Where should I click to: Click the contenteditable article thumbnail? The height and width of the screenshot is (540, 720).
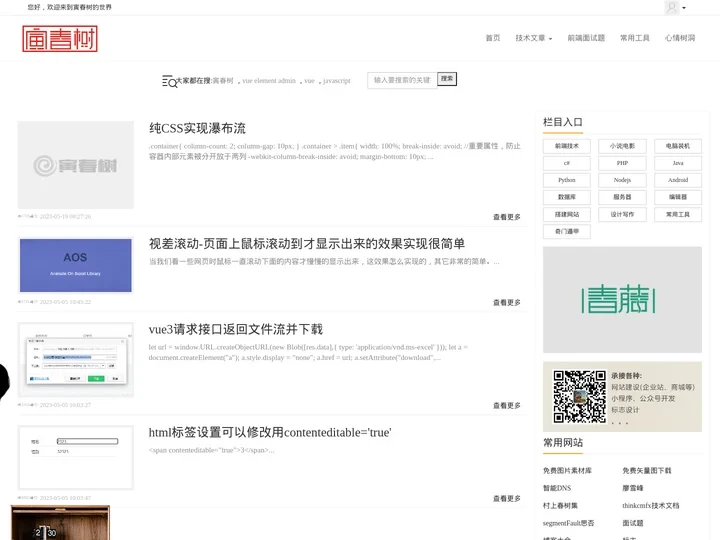tap(75, 457)
